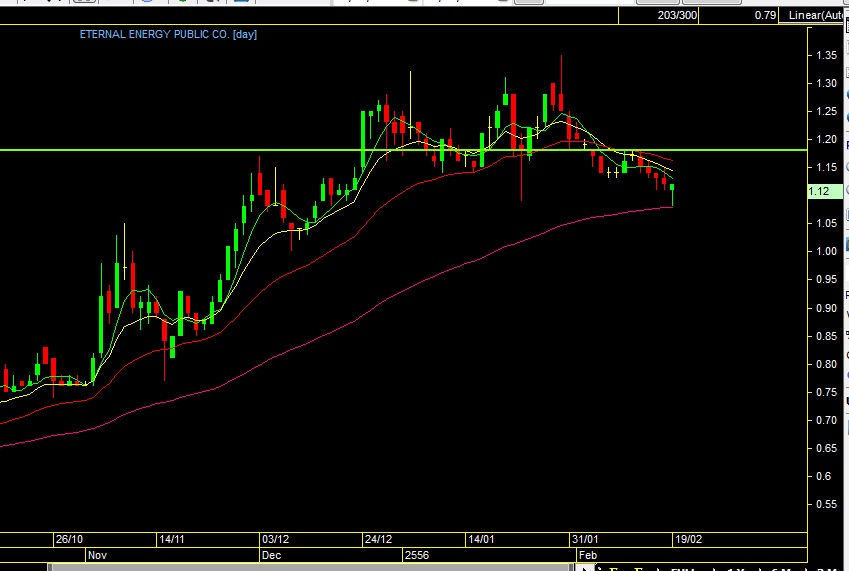
Task: Click the 0.65 price scale label
Action: tap(826, 448)
